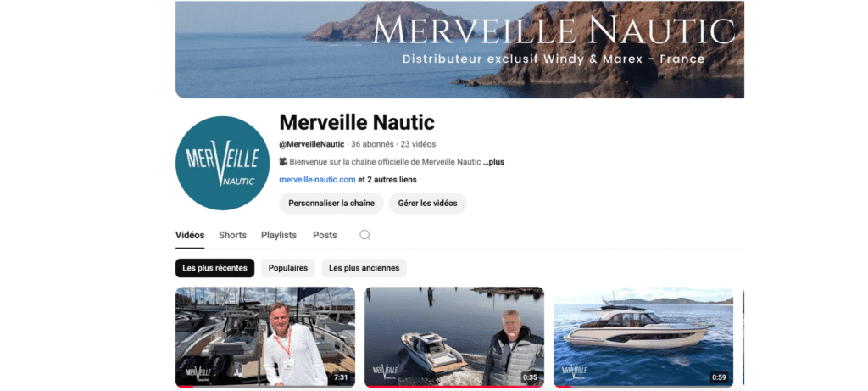Click the channel search magnifier icon
The width and height of the screenshot is (868, 391).
coord(364,235)
